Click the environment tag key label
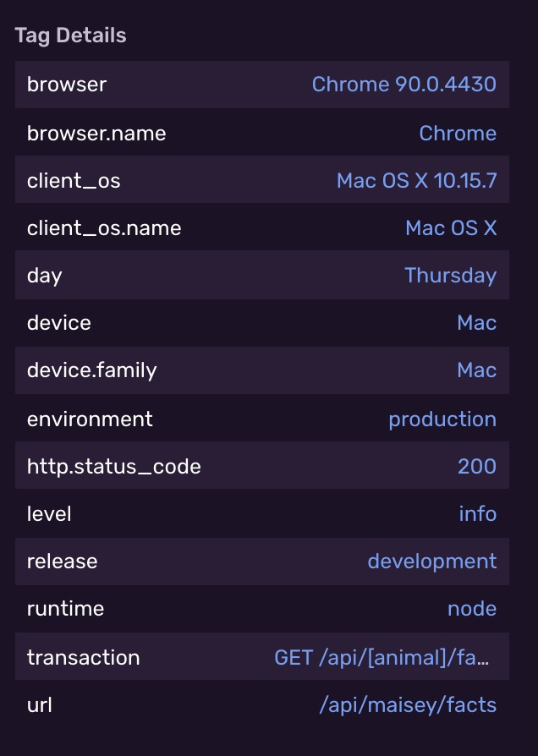The image size is (538, 756). point(91,419)
